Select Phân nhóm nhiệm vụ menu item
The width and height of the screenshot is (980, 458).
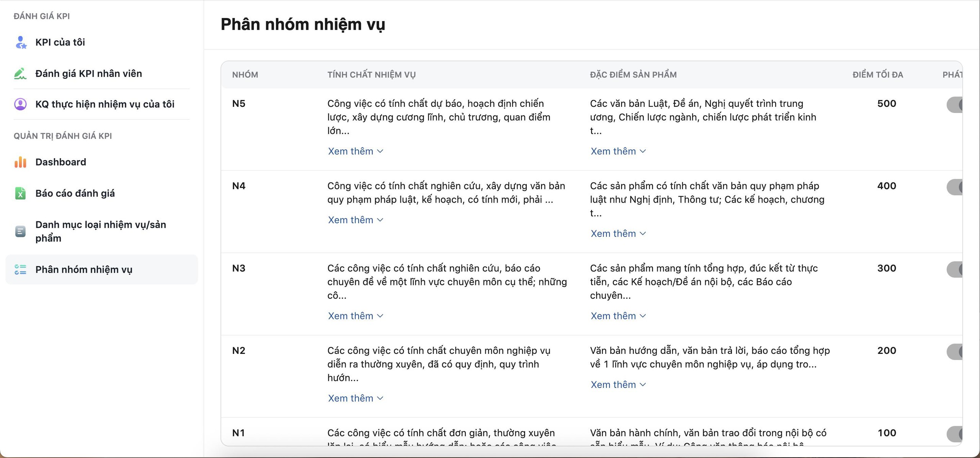point(84,270)
